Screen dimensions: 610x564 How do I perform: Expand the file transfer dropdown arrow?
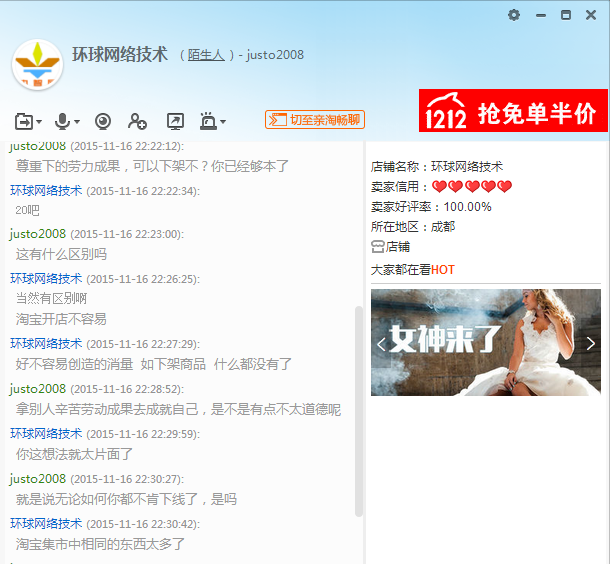pos(39,122)
